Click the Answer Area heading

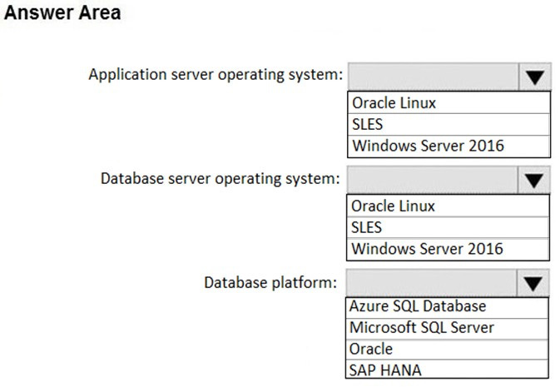coord(63,13)
